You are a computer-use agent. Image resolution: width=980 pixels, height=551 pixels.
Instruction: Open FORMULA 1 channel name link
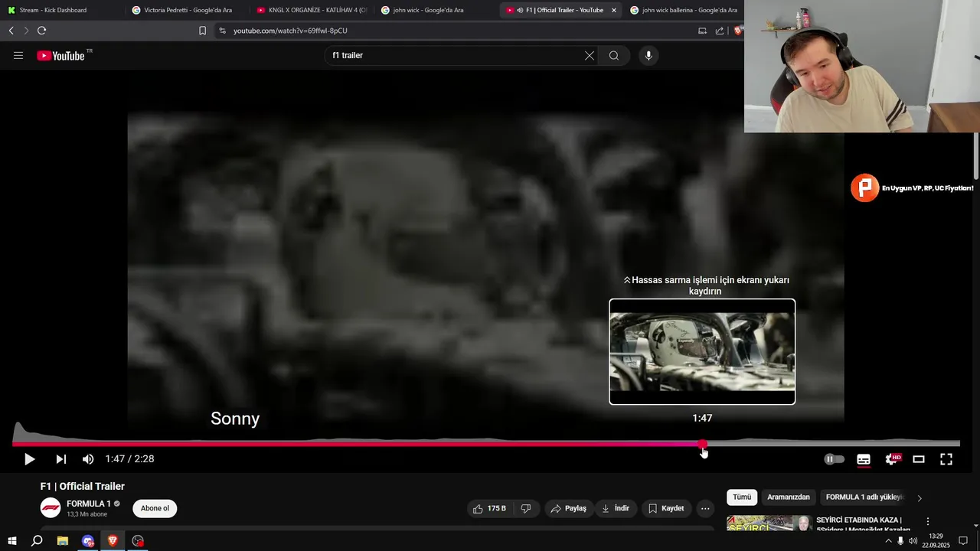(x=89, y=504)
